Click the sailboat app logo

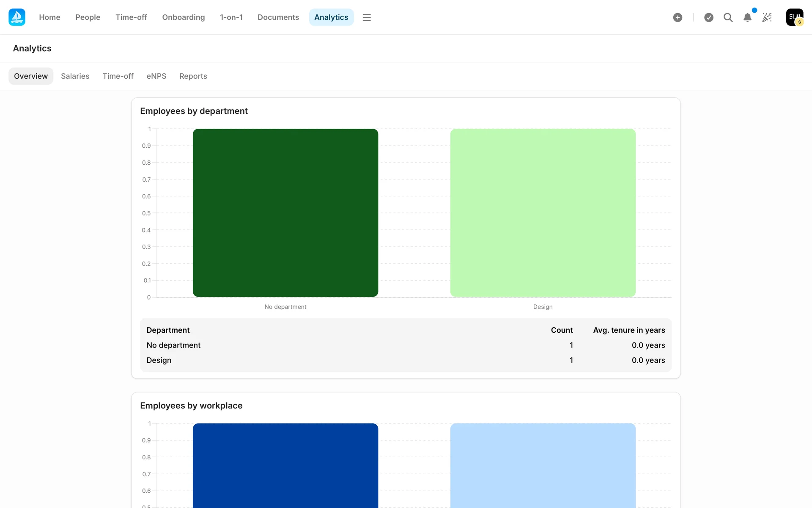(17, 17)
